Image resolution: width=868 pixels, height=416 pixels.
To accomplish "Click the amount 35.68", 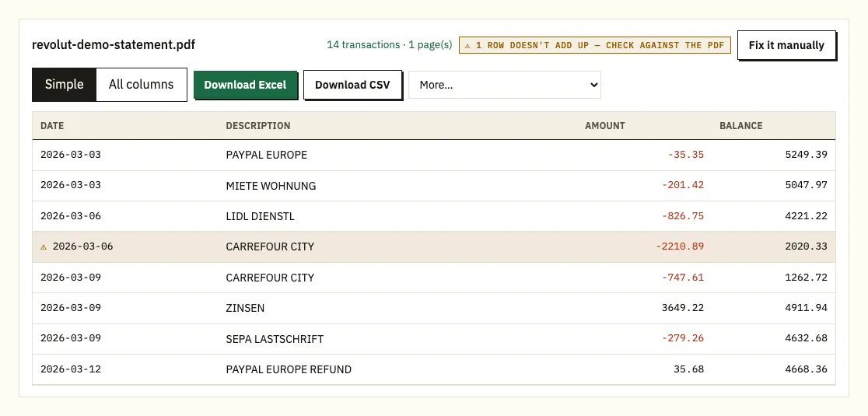I will (688, 369).
